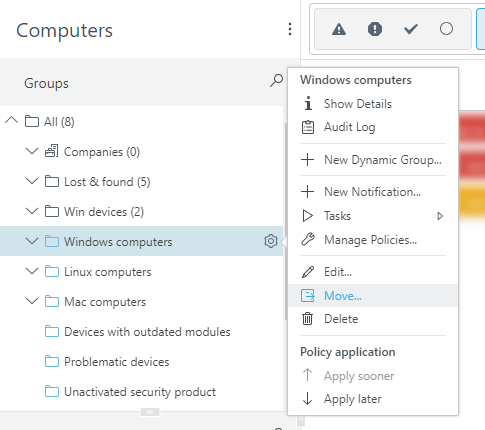Click the gear icon next to Windows computers
485x430 pixels.
[271, 241]
